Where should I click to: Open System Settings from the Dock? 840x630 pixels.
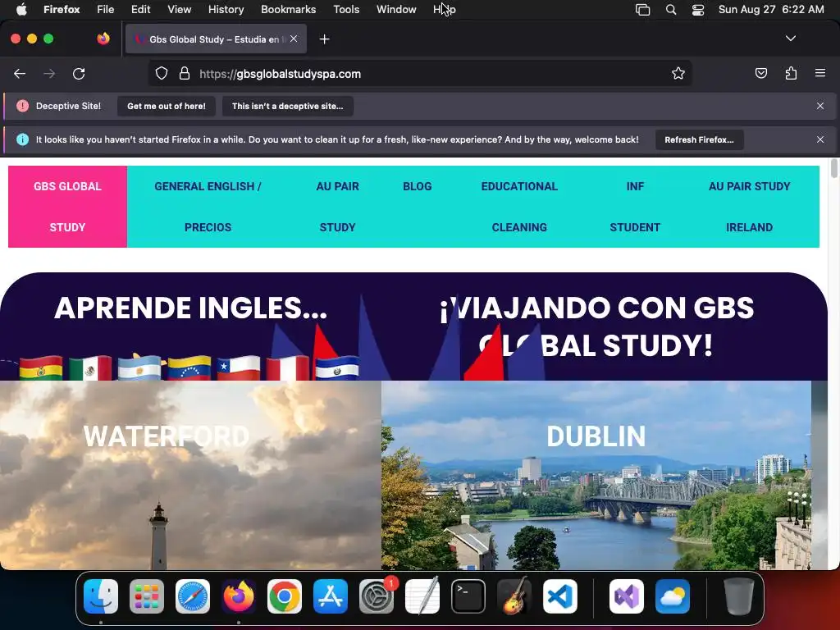[377, 596]
